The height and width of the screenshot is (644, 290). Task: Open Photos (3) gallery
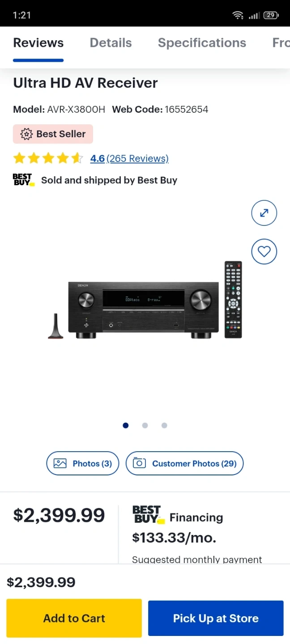pyautogui.click(x=83, y=463)
